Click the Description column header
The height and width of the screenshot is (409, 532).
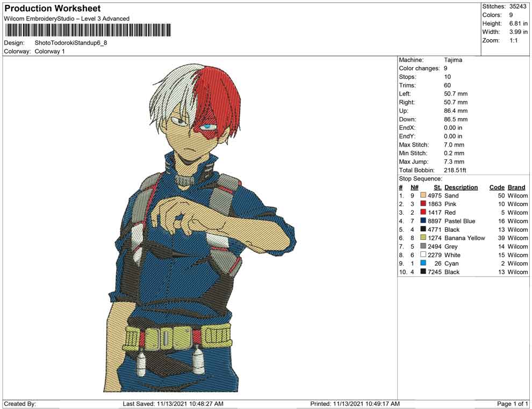pyautogui.click(x=461, y=187)
